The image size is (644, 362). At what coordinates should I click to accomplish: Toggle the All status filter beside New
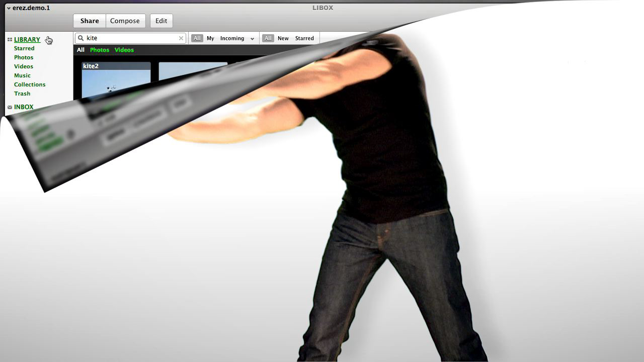tap(268, 38)
